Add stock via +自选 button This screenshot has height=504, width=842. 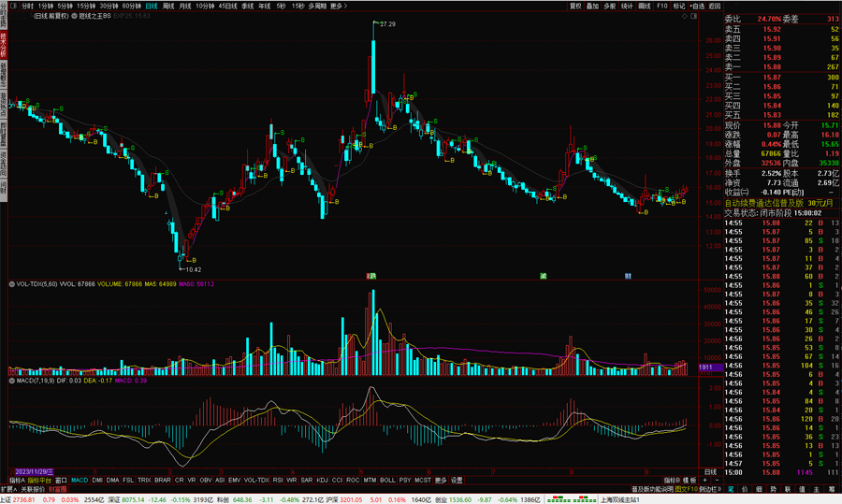coord(698,6)
